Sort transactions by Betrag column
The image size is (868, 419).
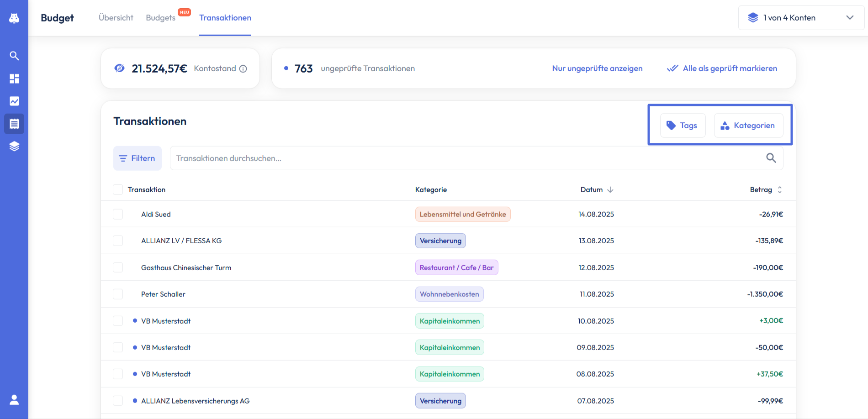tap(779, 190)
